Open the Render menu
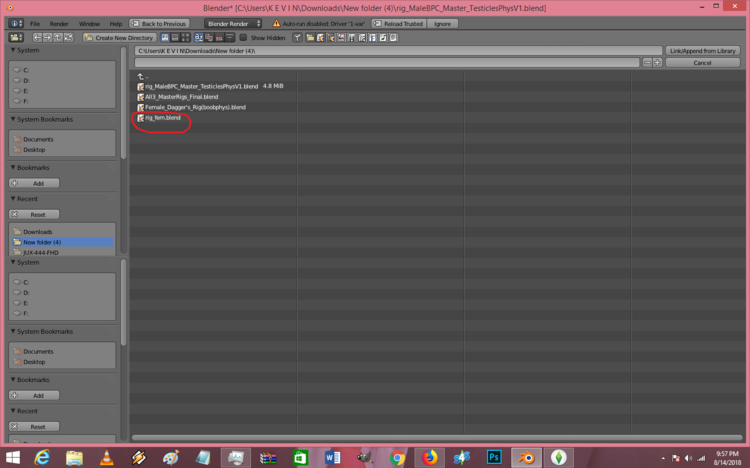 (59, 23)
